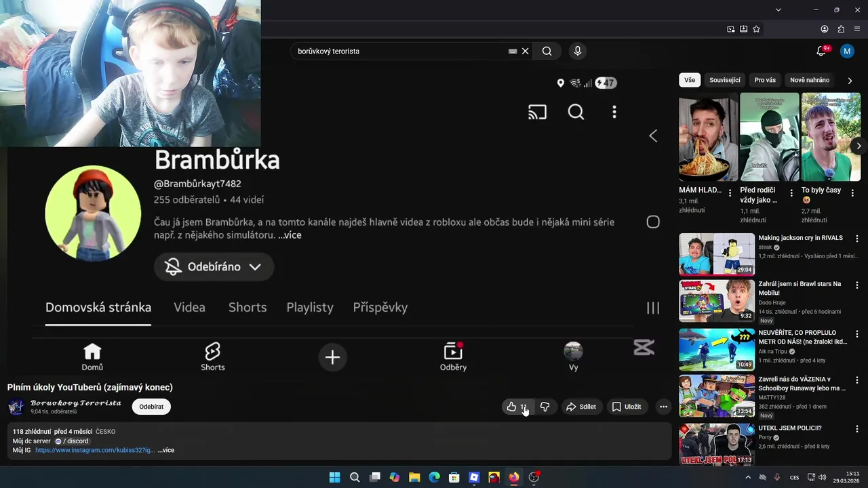The image size is (868, 488).
Task: Select the Vše filter chip
Action: tap(690, 80)
